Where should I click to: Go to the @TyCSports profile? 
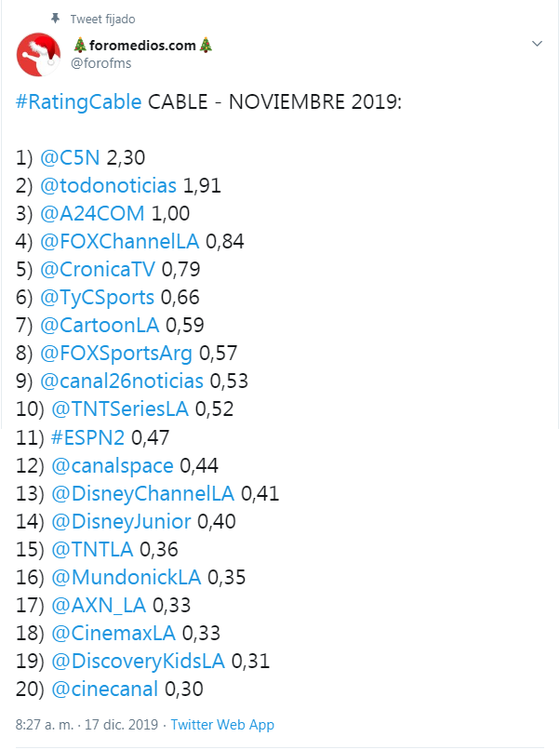(x=98, y=298)
